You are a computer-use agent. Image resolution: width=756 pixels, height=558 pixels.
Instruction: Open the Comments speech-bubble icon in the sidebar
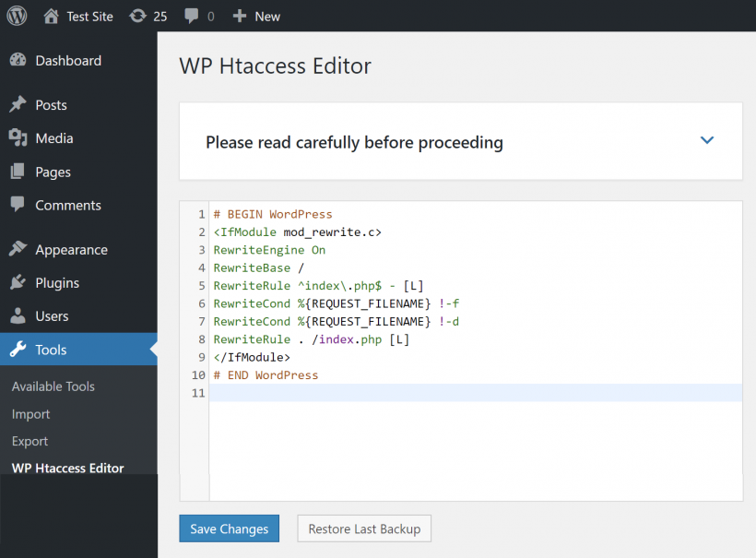click(19, 205)
